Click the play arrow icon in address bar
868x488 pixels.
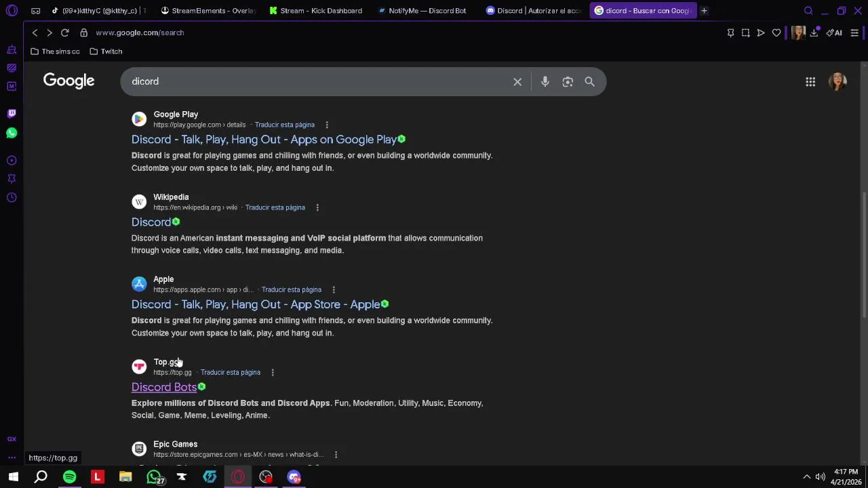point(761,33)
